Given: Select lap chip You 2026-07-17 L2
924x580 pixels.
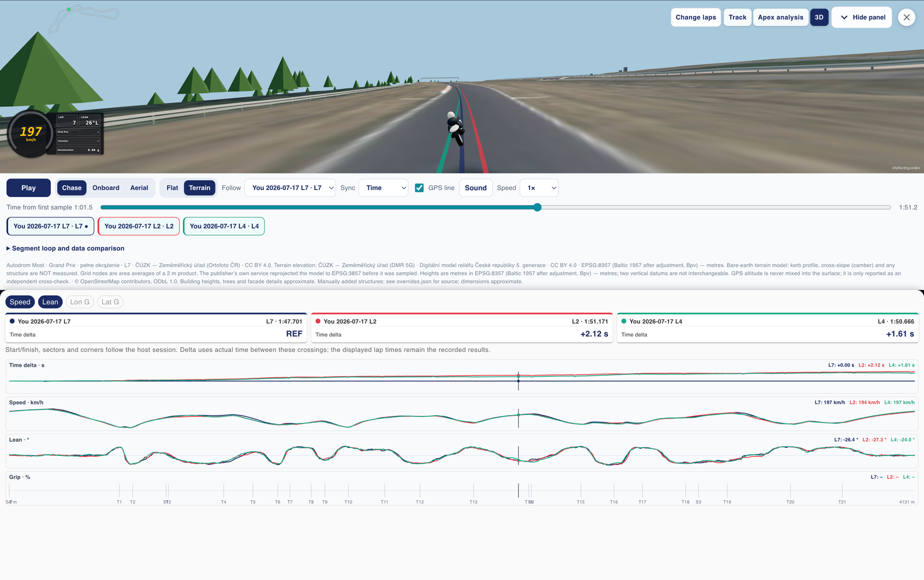Looking at the screenshot, I should (x=139, y=226).
